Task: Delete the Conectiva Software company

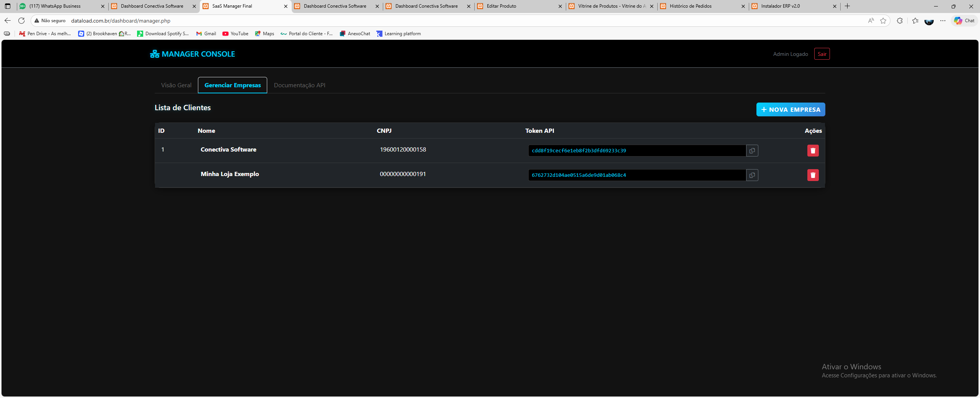Action: (x=813, y=151)
